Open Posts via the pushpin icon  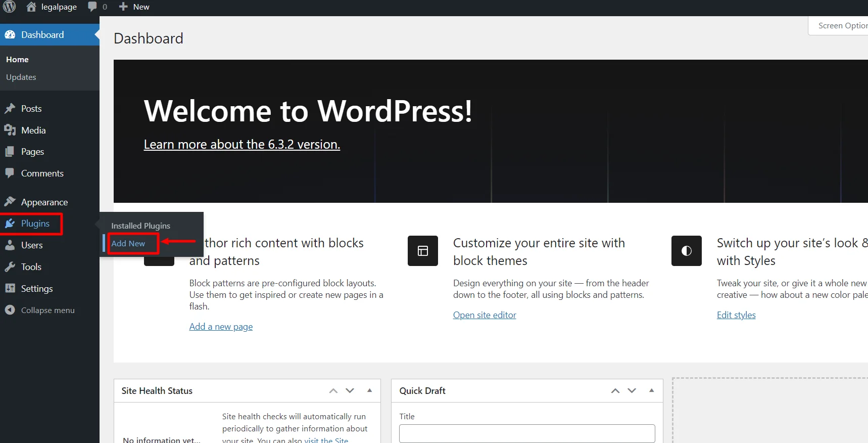(x=10, y=109)
